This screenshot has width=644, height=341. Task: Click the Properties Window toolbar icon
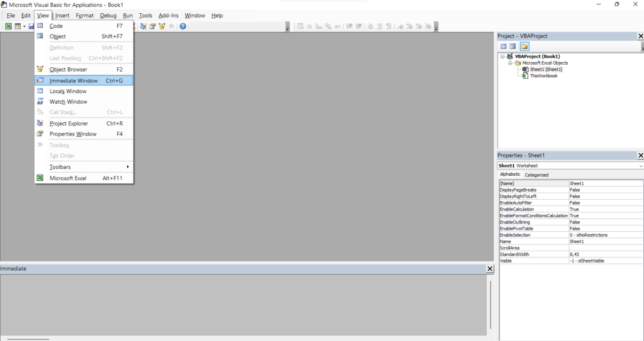coord(152,26)
